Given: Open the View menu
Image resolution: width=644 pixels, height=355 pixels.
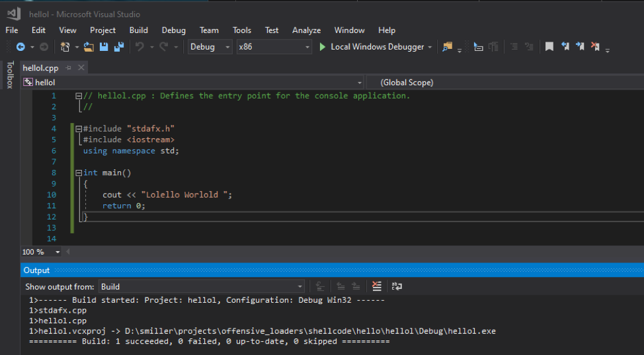Looking at the screenshot, I should tap(67, 30).
